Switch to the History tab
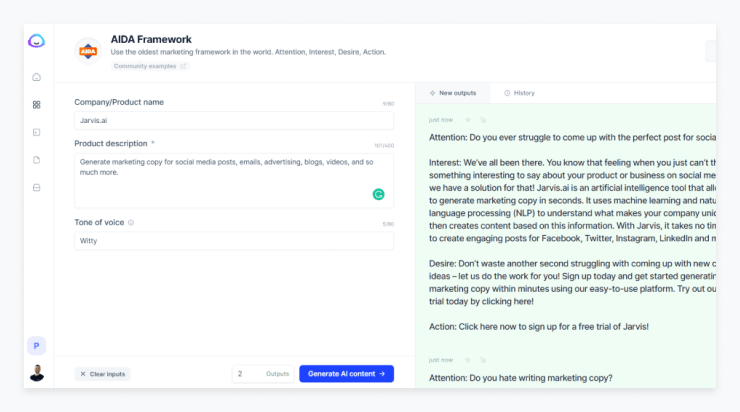740x412 pixels. tap(519, 93)
